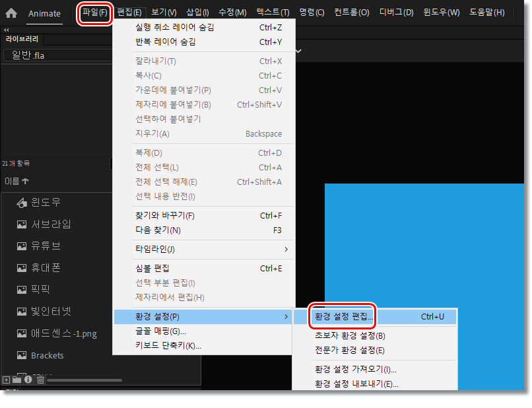The height and width of the screenshot is (408, 532).
Task: Expand the 타임라인(J) submenu
Action: tap(203, 249)
